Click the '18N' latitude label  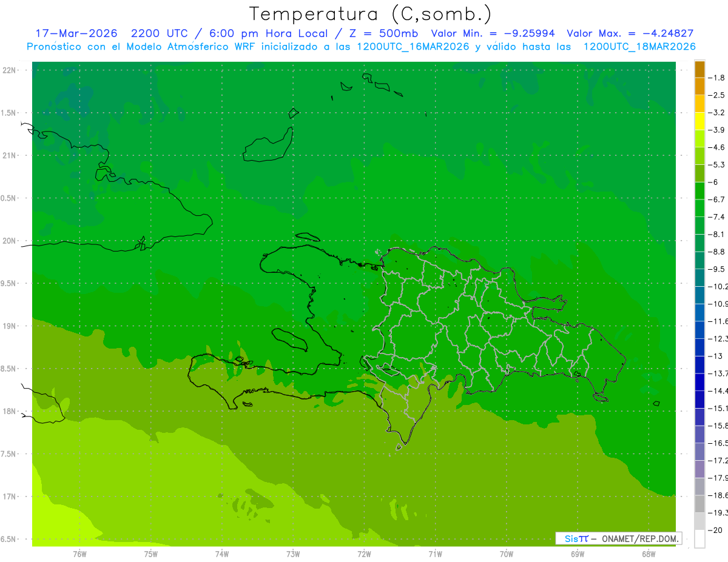(x=9, y=411)
